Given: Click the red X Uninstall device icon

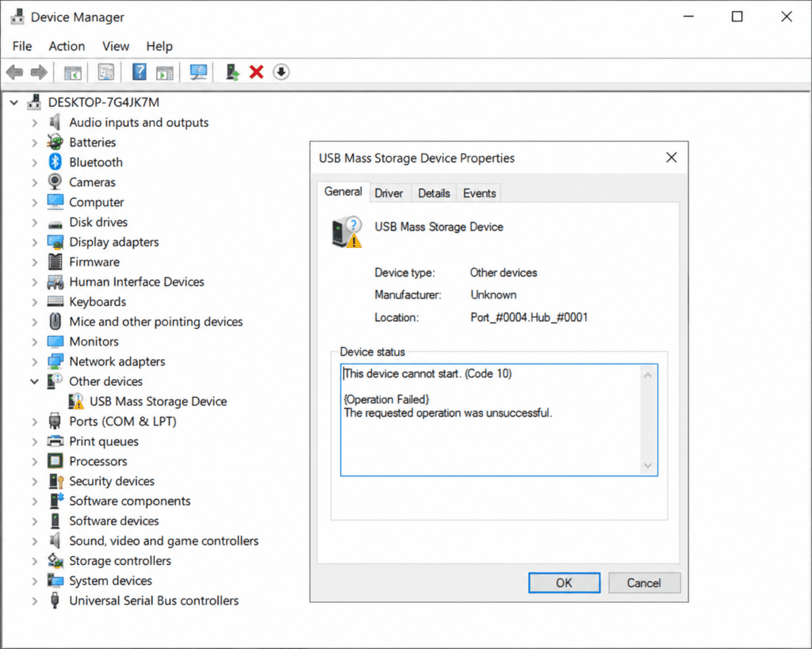Looking at the screenshot, I should click(x=256, y=72).
